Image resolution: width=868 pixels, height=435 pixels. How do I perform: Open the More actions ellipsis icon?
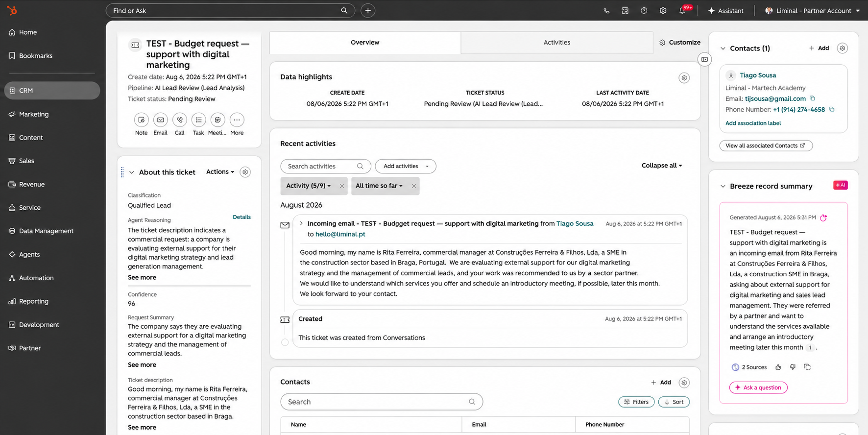(x=237, y=120)
